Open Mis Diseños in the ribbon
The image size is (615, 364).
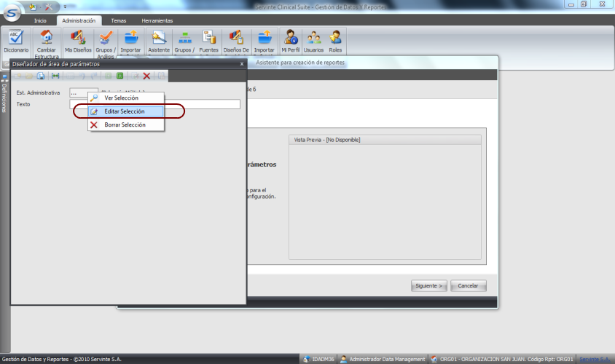click(x=78, y=41)
